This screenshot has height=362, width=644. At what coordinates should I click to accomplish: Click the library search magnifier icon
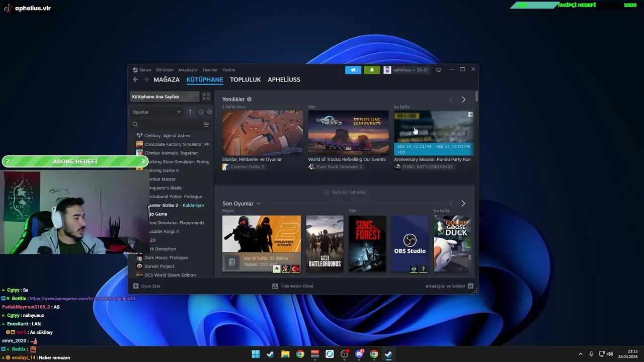pyautogui.click(x=135, y=125)
